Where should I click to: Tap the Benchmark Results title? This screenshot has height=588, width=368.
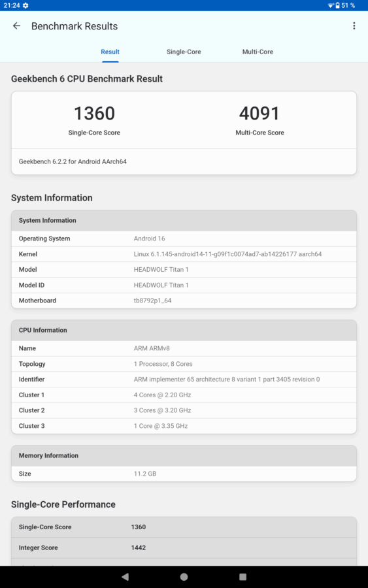[75, 26]
